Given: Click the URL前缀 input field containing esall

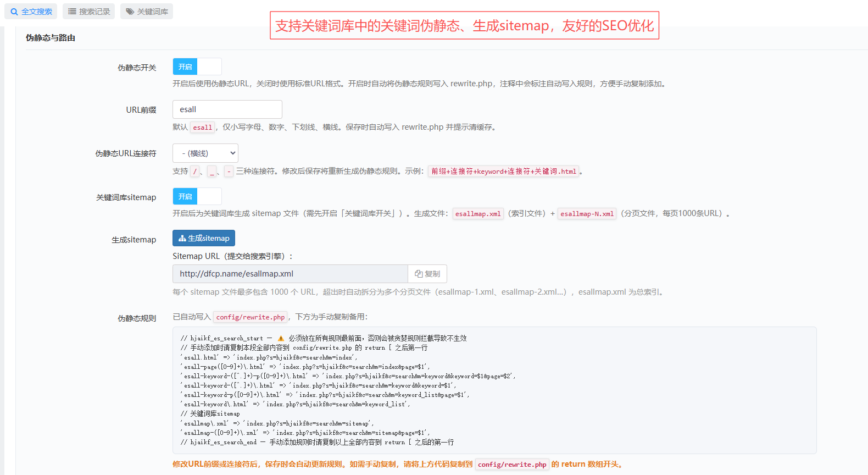Looking at the screenshot, I should 227,109.
